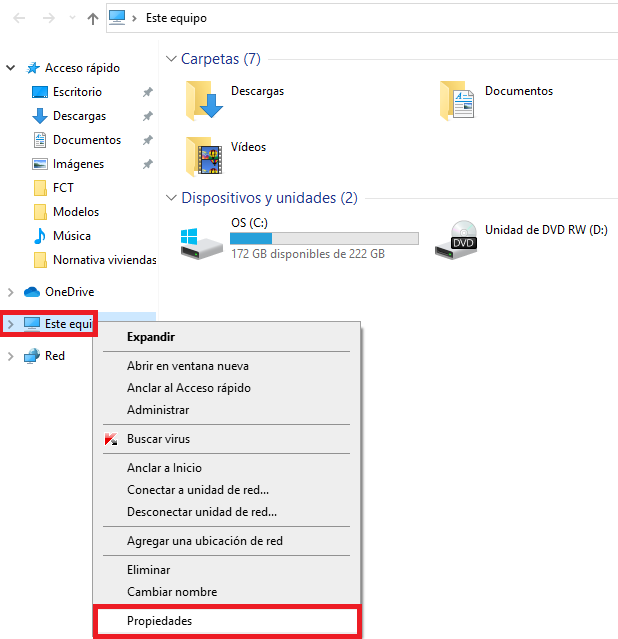Click the Back navigation arrow
Viewport: 618px width, 639px height.
click(x=19, y=18)
